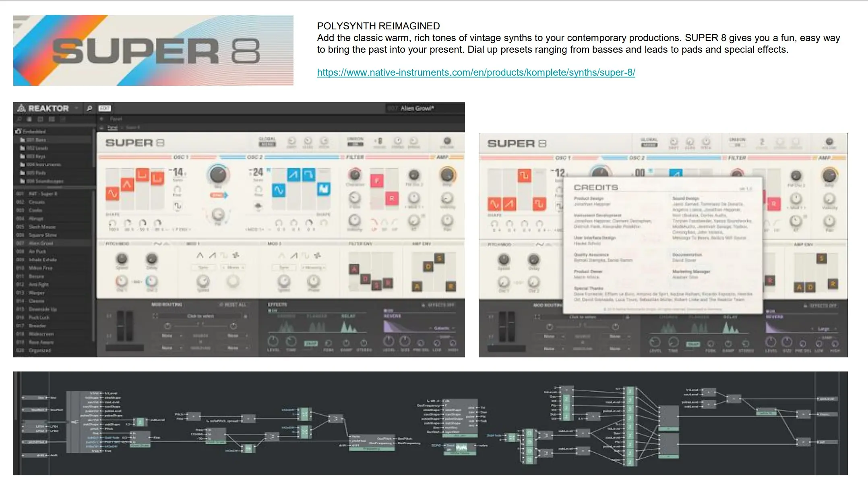Click OSC 2 blue sawtooth wave tile, left synth
This screenshot has height=489, width=868.
pyautogui.click(x=293, y=175)
